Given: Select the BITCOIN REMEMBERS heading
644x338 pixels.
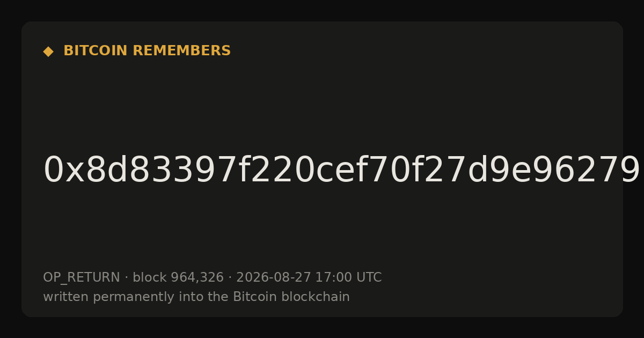Looking at the screenshot, I should point(147,51).
